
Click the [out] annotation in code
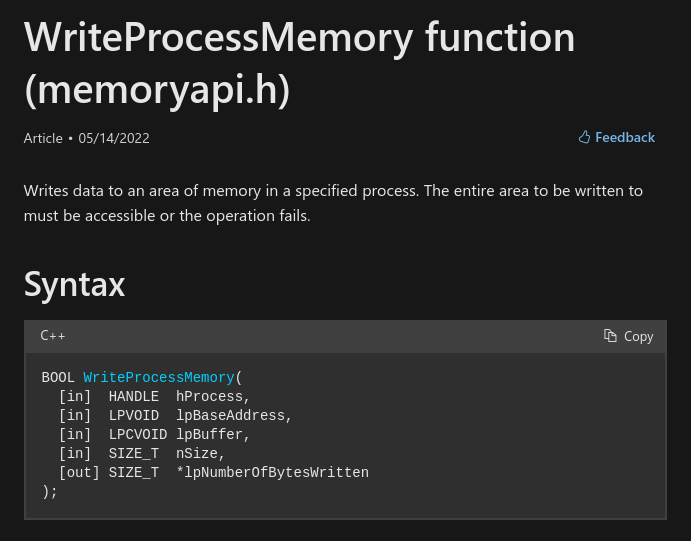tap(79, 473)
